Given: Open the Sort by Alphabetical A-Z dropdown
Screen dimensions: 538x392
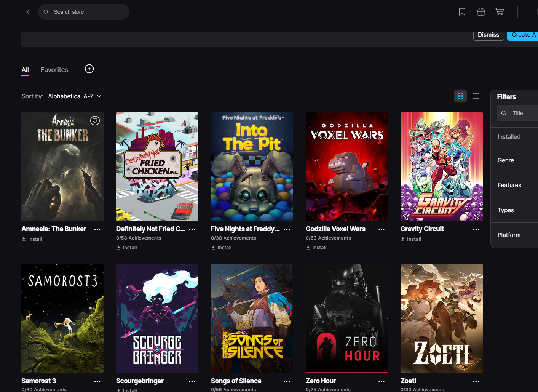Looking at the screenshot, I should (x=75, y=96).
